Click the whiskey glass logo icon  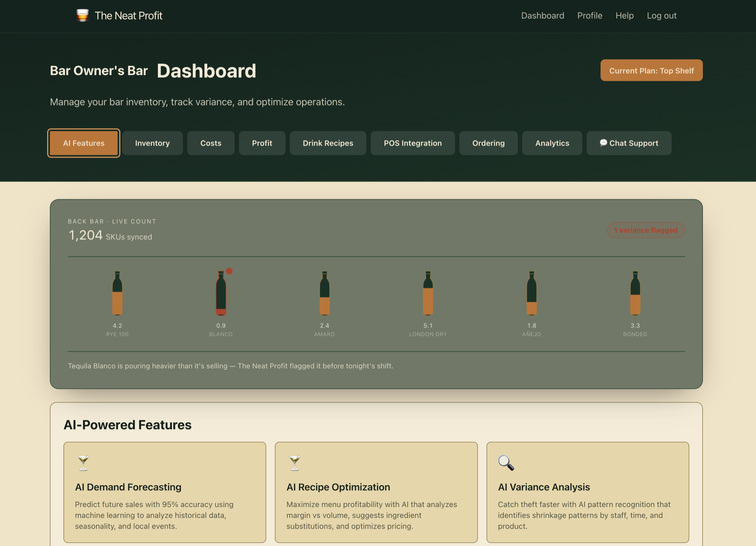click(83, 16)
